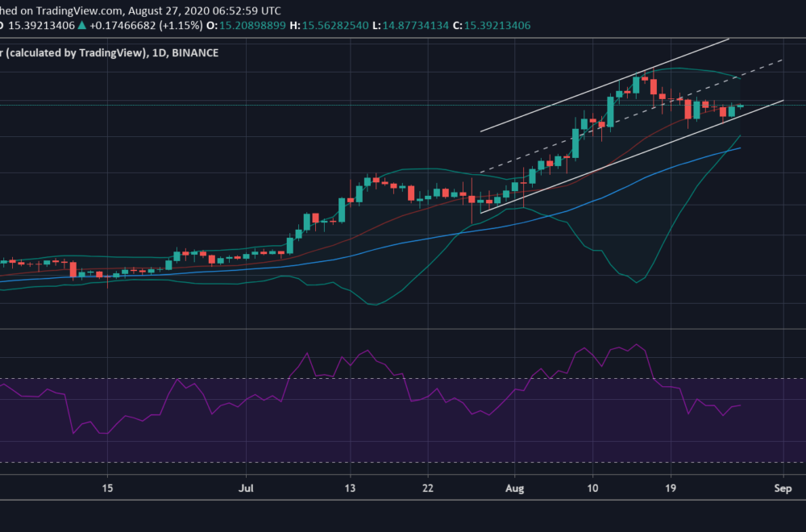
Task: Click the green up-arrow beside the price change
Action: [81, 25]
